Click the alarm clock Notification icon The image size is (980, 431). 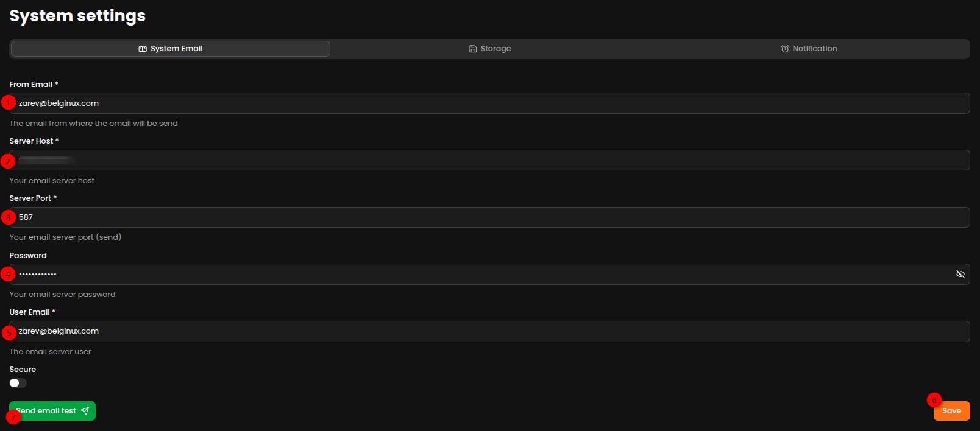tap(785, 49)
